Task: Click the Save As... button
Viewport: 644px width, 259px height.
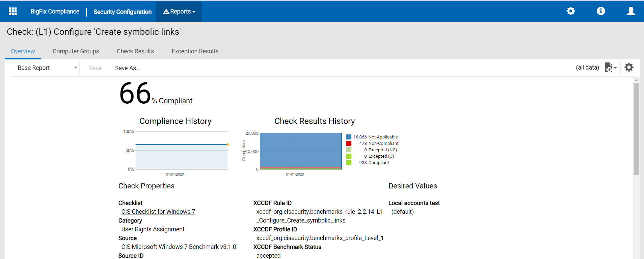Action: click(x=128, y=68)
